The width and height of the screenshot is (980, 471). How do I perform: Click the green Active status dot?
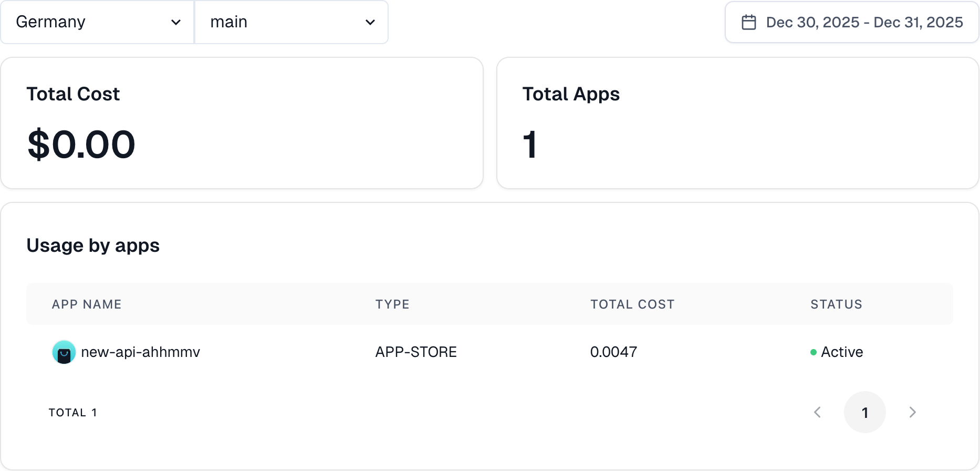814,352
